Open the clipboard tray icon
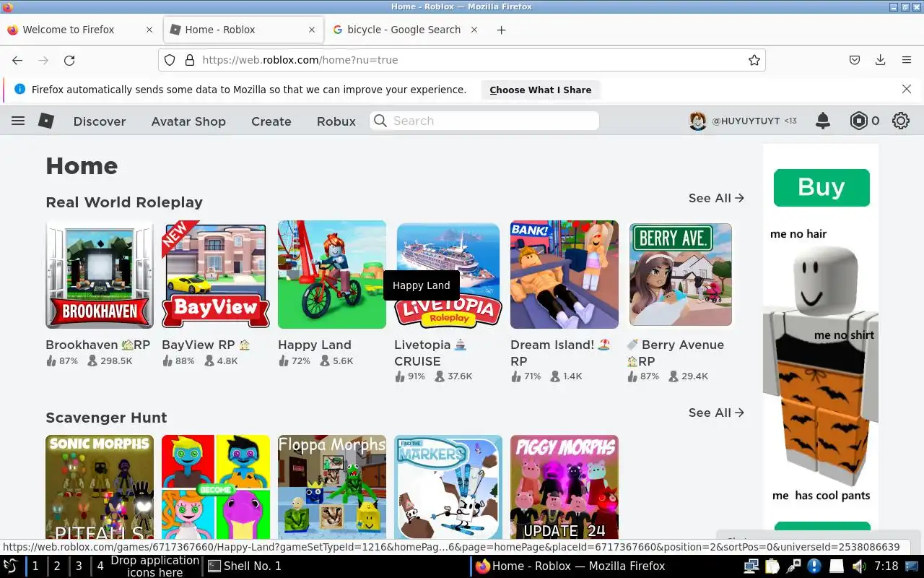This screenshot has width=924, height=578. click(x=772, y=566)
